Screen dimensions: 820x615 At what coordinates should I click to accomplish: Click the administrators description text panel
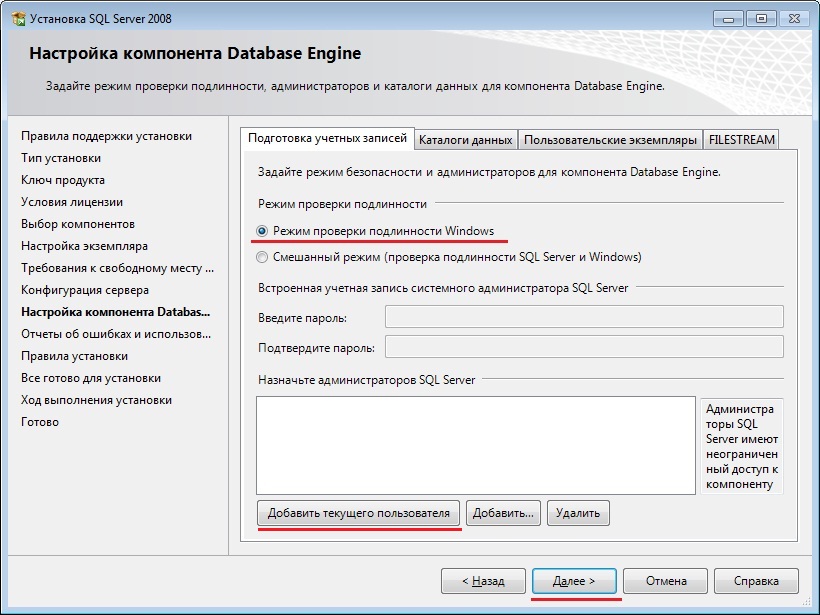point(742,446)
